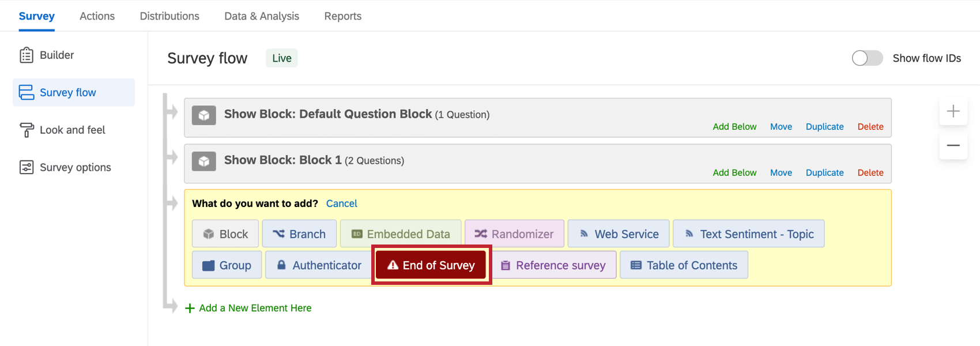Insert a Table of Contents element
Image resolution: width=980 pixels, height=346 pixels.
pos(684,265)
